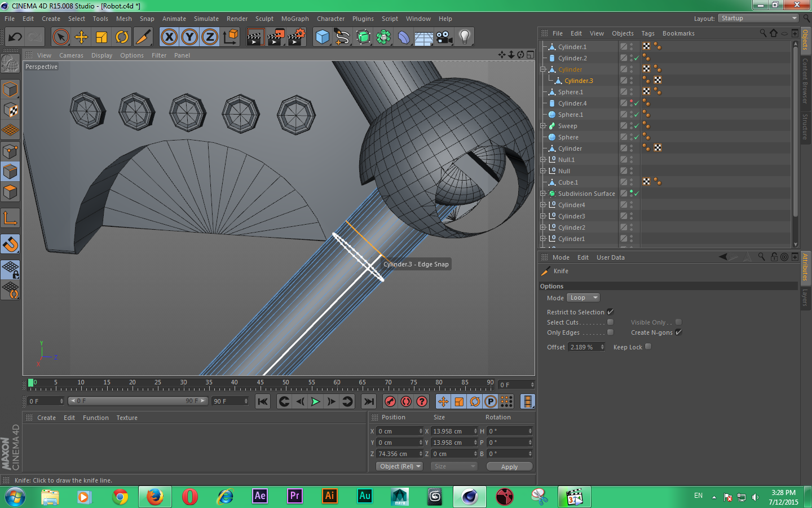
Task: Open Knife Mode Loop dropdown
Action: click(x=583, y=297)
